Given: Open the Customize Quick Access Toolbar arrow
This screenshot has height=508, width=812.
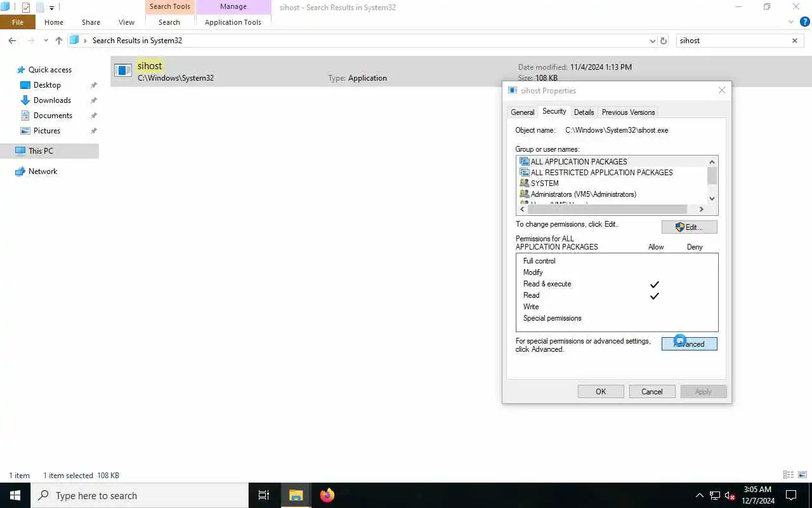Looking at the screenshot, I should (x=51, y=8).
